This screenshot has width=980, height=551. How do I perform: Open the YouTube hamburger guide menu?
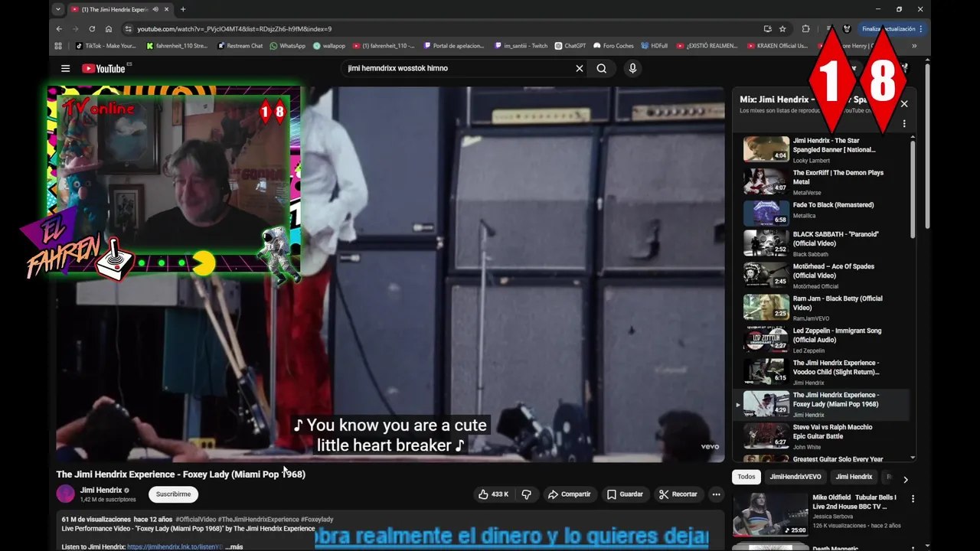pos(65,68)
